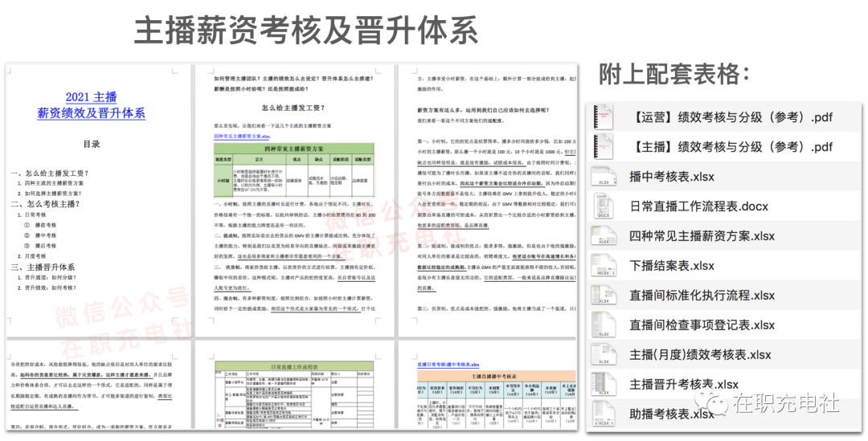
Task: Click the xlsx icon beside 下播结案表
Action: [x=604, y=266]
